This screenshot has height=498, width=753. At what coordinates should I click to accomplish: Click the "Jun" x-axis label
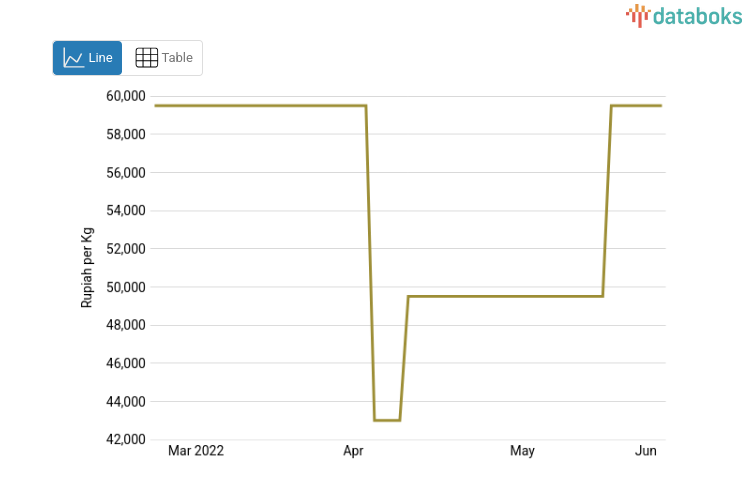(646, 451)
